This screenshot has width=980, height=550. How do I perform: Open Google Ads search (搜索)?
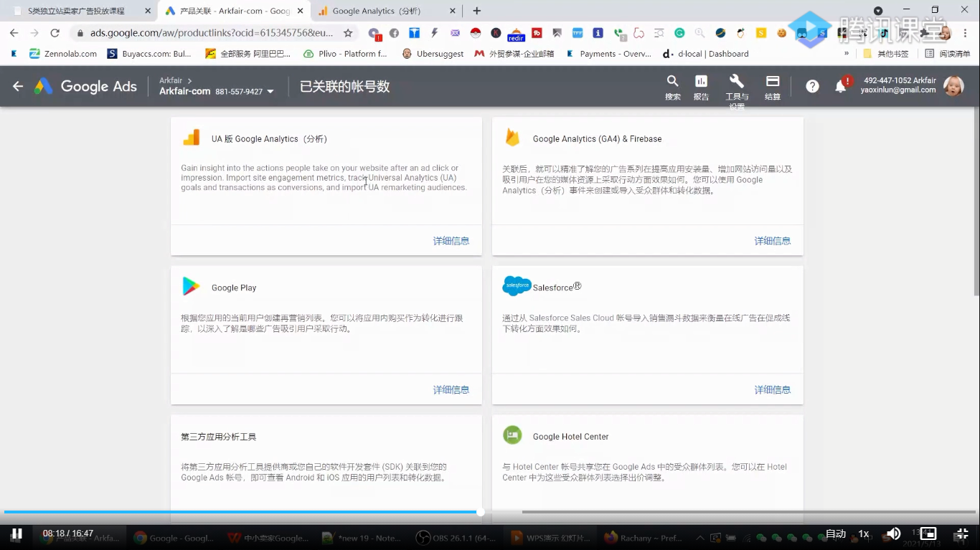[672, 86]
